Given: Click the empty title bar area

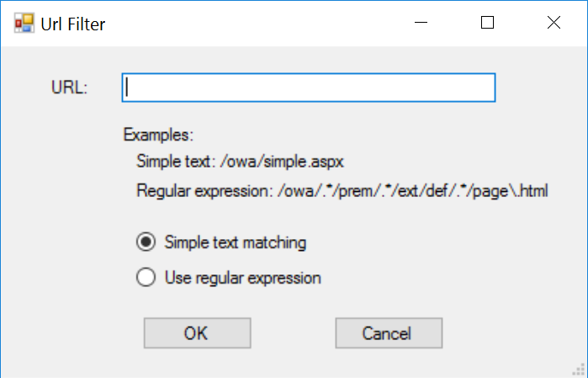Looking at the screenshot, I should [252, 23].
